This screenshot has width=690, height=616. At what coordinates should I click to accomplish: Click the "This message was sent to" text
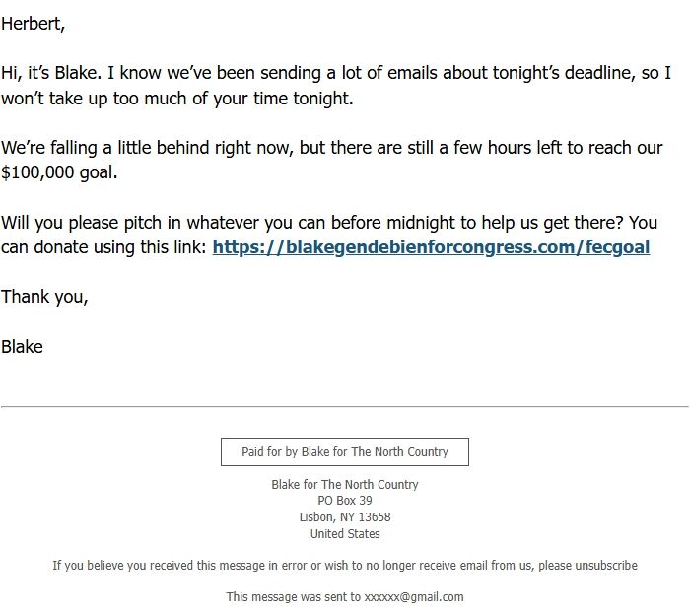293,597
